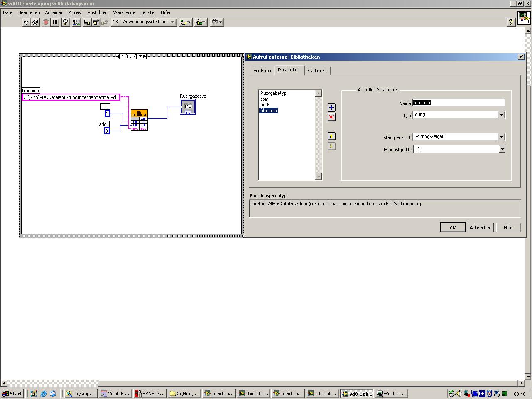Viewport: 532px width, 399px height.
Task: Open the 13pt Anwendungsschriftart font dropdown
Action: click(x=144, y=22)
